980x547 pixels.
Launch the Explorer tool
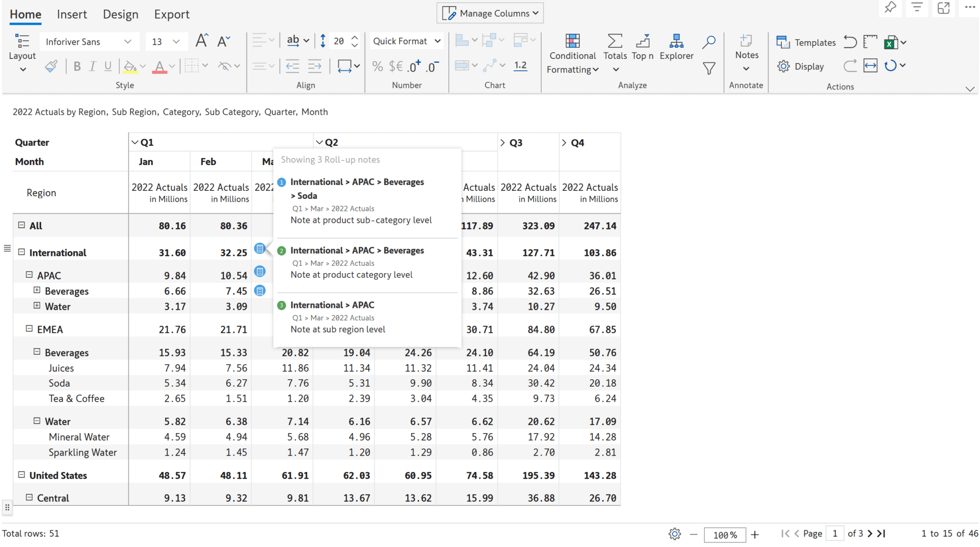[676, 47]
